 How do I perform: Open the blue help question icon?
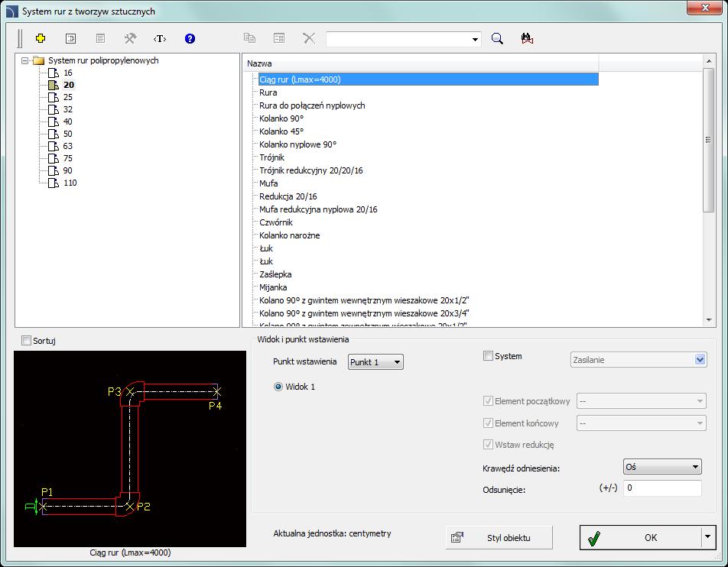(x=190, y=38)
